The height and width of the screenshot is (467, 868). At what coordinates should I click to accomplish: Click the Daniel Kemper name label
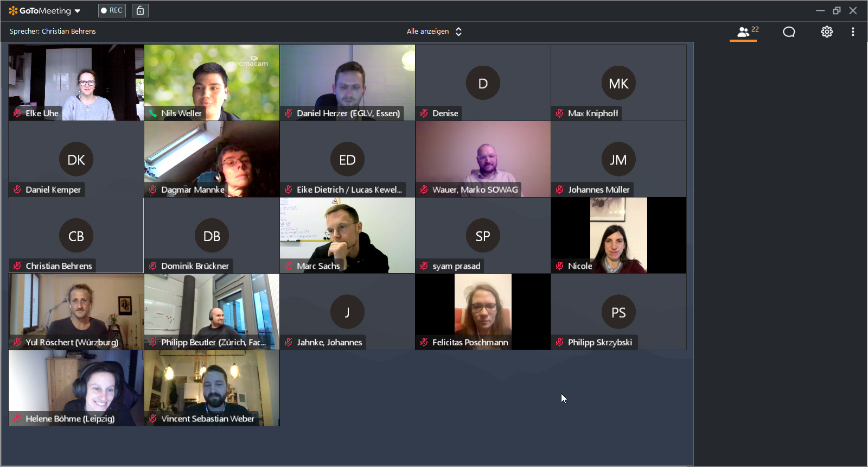tap(53, 190)
